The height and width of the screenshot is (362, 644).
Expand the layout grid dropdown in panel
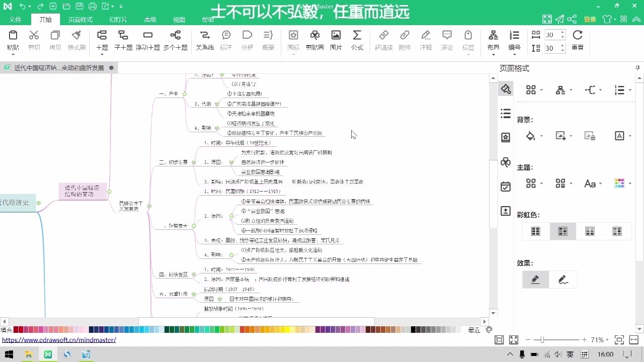pyautogui.click(x=534, y=90)
